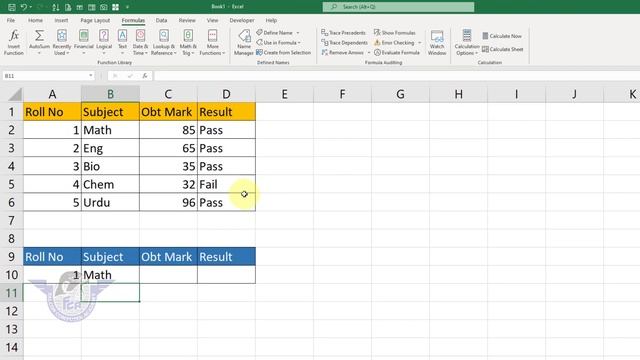The width and height of the screenshot is (640, 360).
Task: Click cell 'Math' in row 10
Action: pos(110,275)
